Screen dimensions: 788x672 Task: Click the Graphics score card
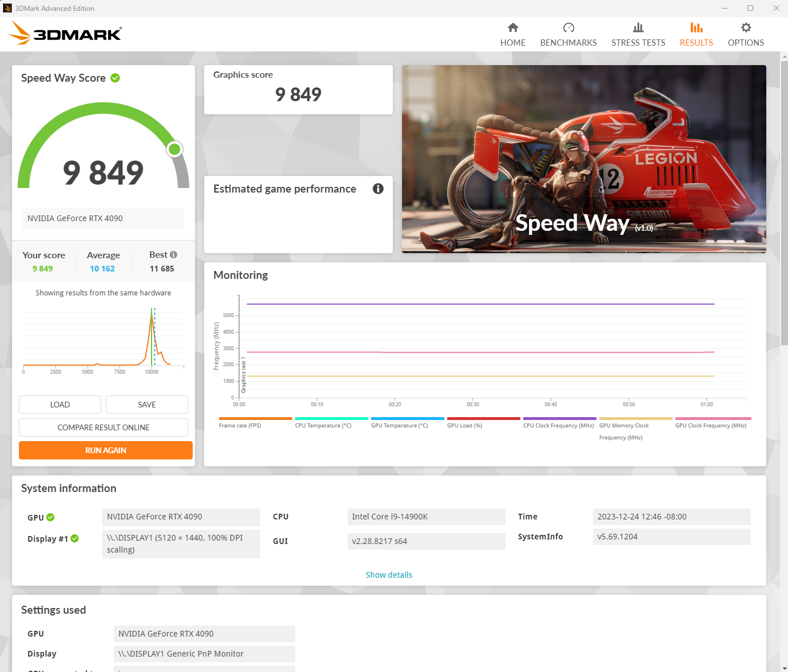(299, 90)
